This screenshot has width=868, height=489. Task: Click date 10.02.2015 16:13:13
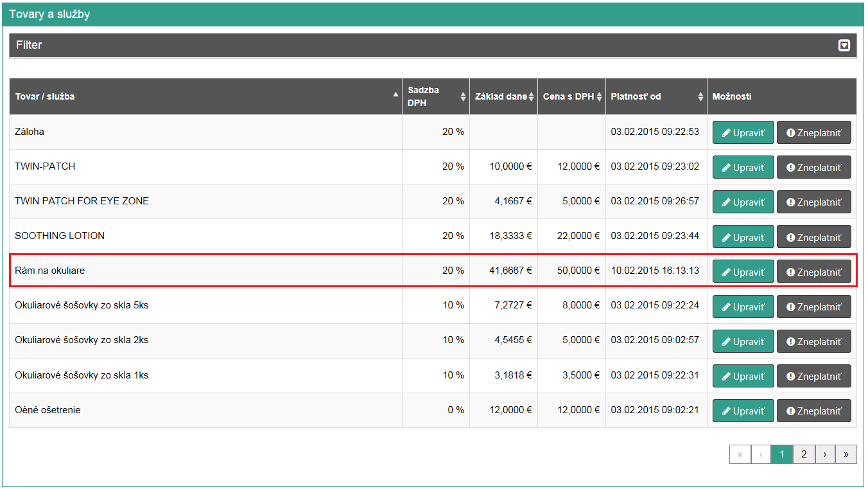657,271
